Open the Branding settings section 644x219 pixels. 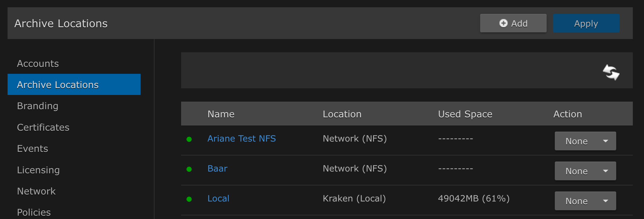(37, 106)
